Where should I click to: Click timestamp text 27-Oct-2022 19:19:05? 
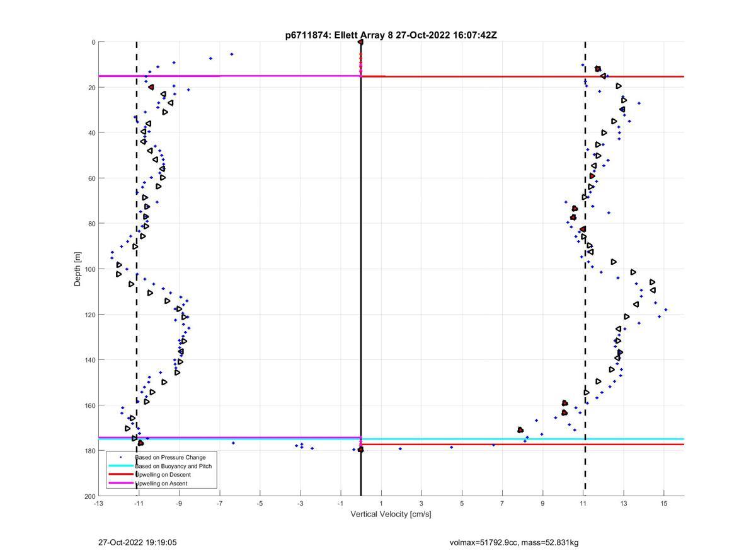click(x=137, y=542)
